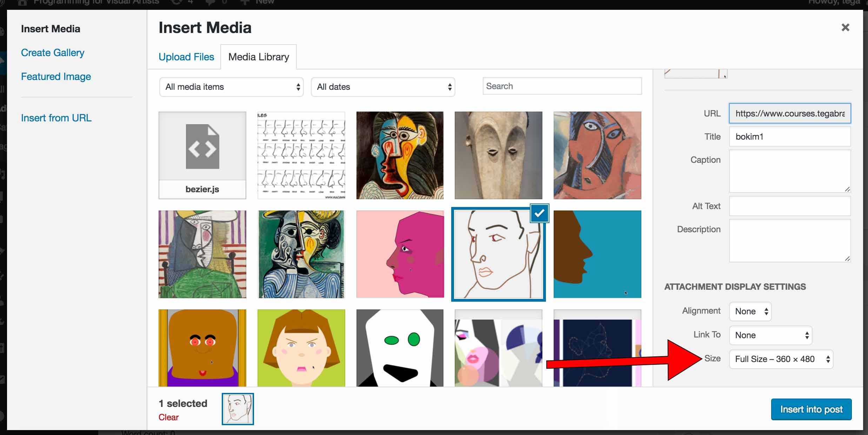Open Create Gallery in sidebar
This screenshot has width=868, height=435.
[x=53, y=53]
